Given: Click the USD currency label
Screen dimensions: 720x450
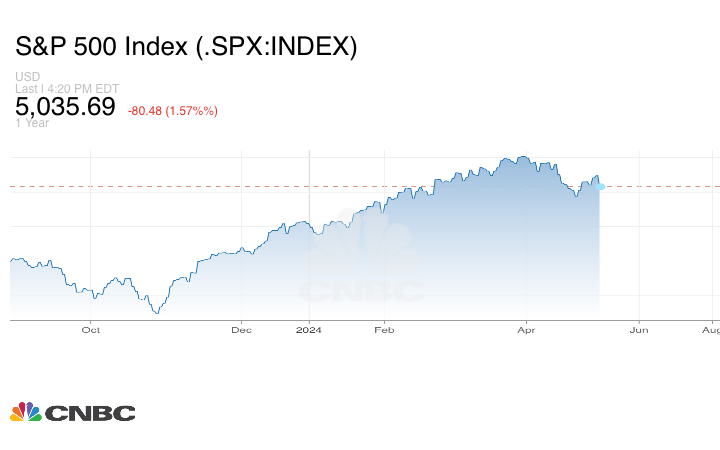Looking at the screenshot, I should tap(27, 78).
